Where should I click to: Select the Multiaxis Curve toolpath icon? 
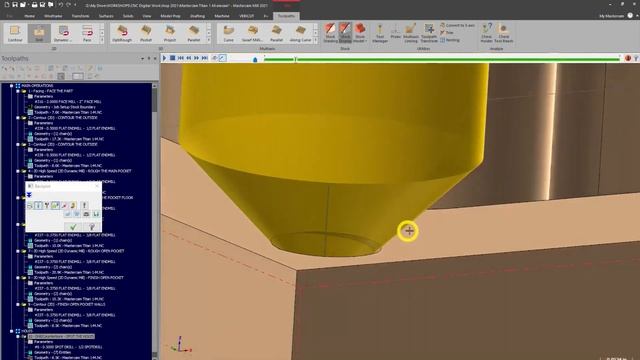click(x=229, y=33)
